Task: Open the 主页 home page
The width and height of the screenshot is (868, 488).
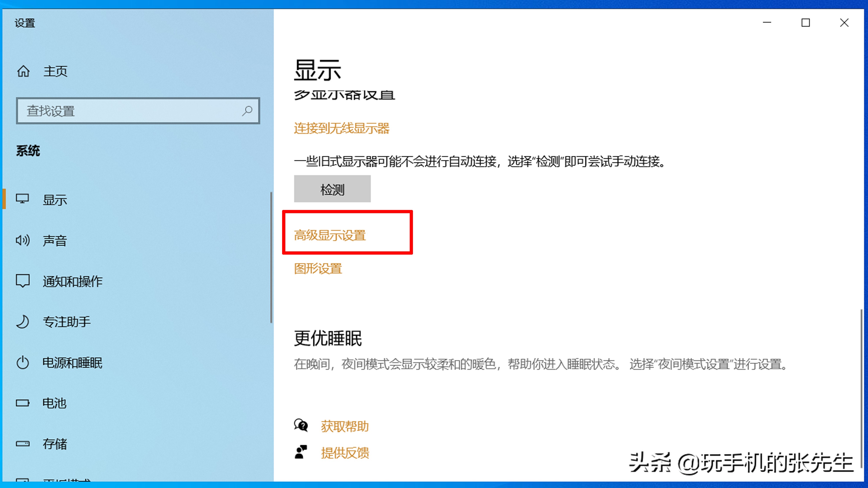Action: click(x=56, y=71)
